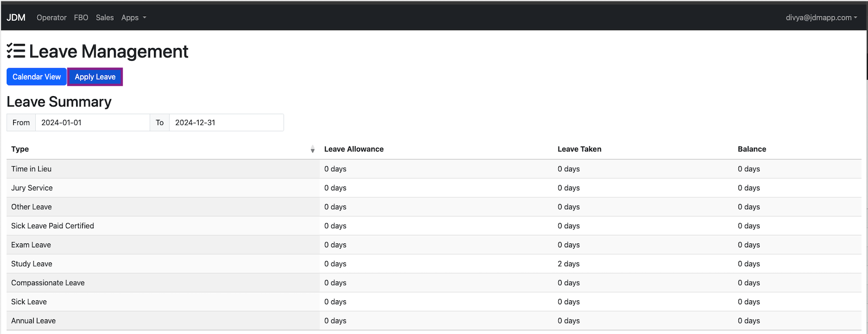Expand the divya@jdmapp.com account menu
This screenshot has width=868, height=334.
821,18
